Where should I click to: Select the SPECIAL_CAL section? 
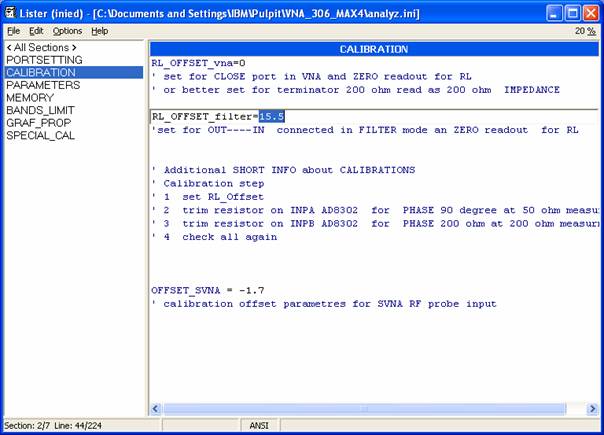point(41,135)
